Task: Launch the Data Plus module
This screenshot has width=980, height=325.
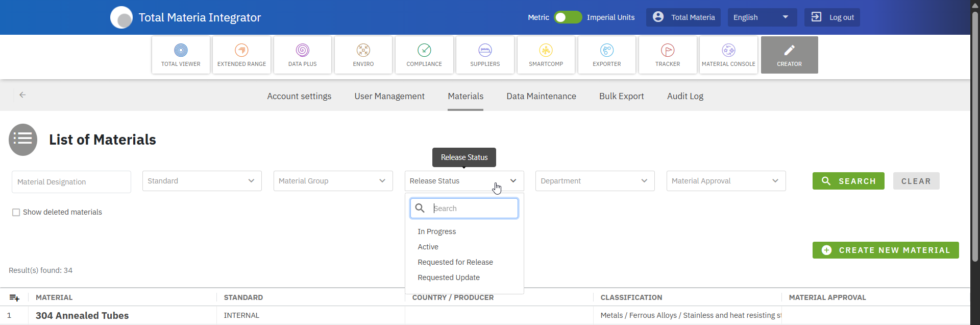Action: [x=302, y=55]
